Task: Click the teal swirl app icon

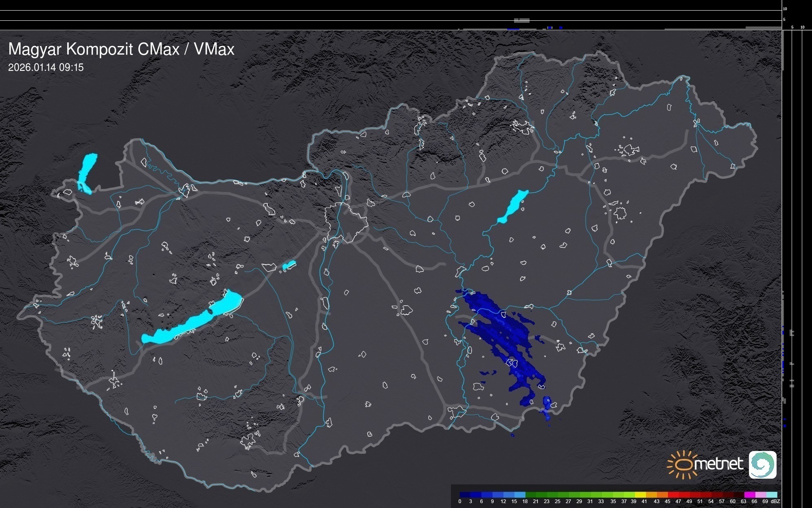Action: point(762,465)
